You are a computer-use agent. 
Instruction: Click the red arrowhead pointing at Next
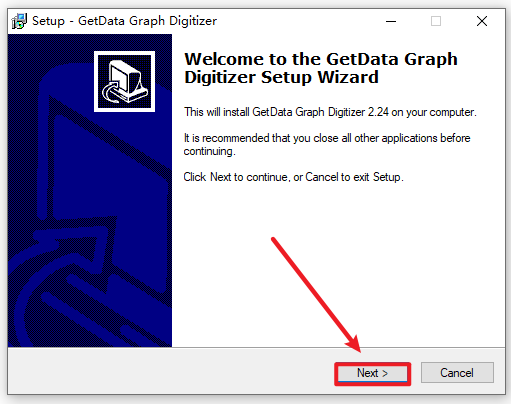pos(354,343)
